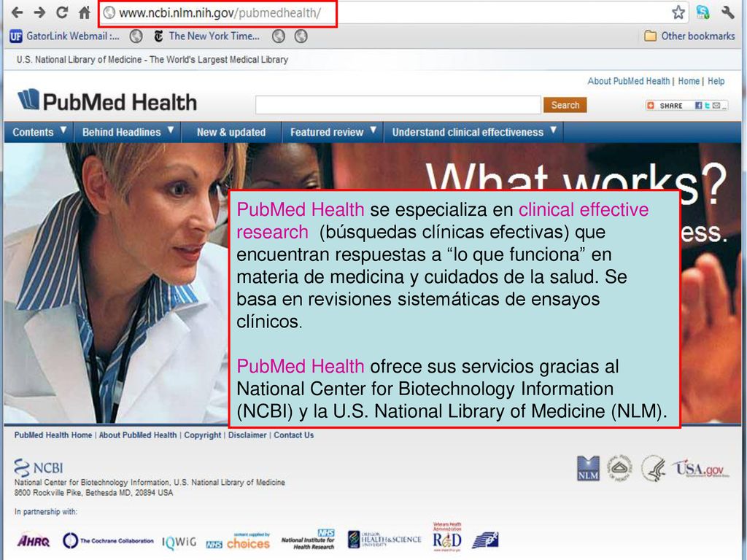Click the striped blue partner logo after R&D
Screen dimensions: 747x560
pyautogui.click(x=485, y=540)
